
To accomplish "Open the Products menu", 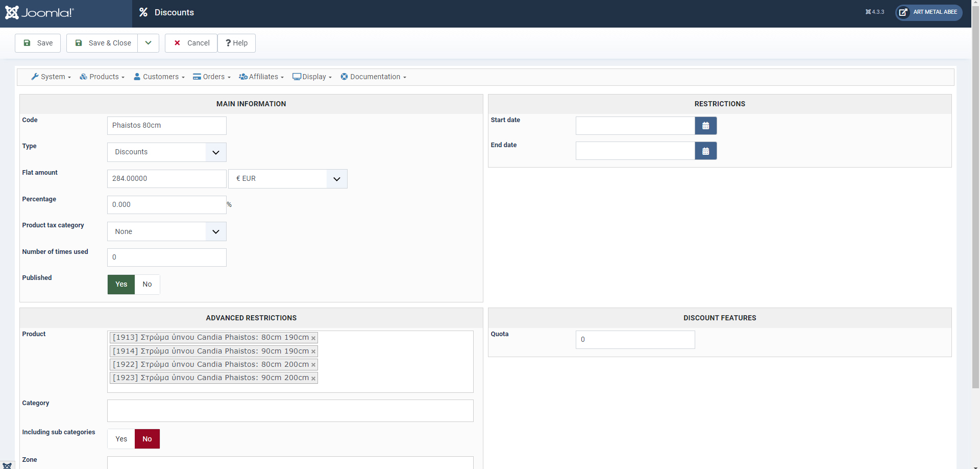I will [102, 77].
